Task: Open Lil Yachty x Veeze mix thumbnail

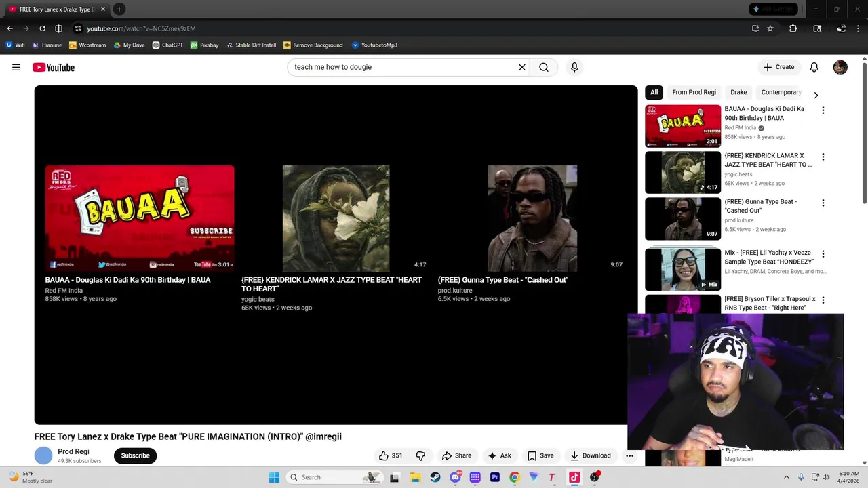Action: click(683, 269)
